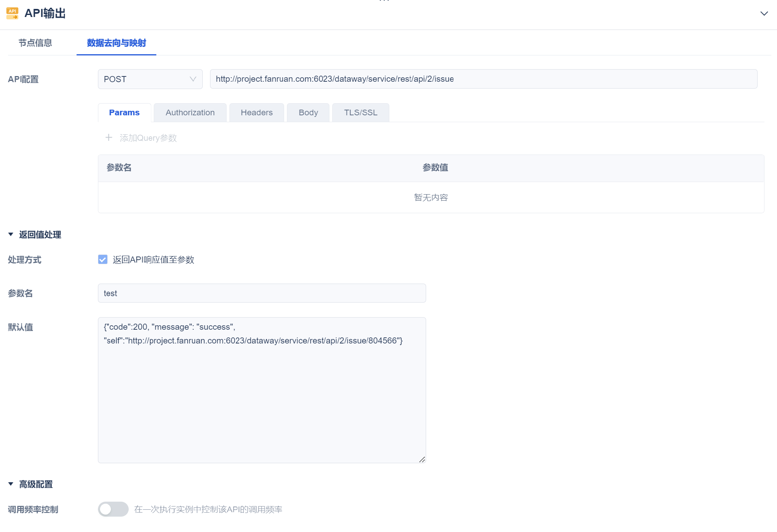Image resolution: width=777 pixels, height=532 pixels.
Task: Click the 默认值 label
Action: pos(21,327)
